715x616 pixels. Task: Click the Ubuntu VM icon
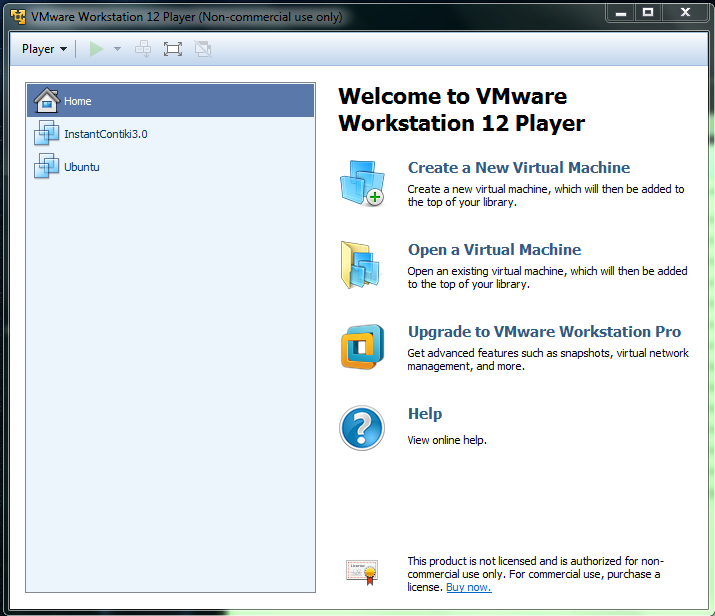[47, 166]
